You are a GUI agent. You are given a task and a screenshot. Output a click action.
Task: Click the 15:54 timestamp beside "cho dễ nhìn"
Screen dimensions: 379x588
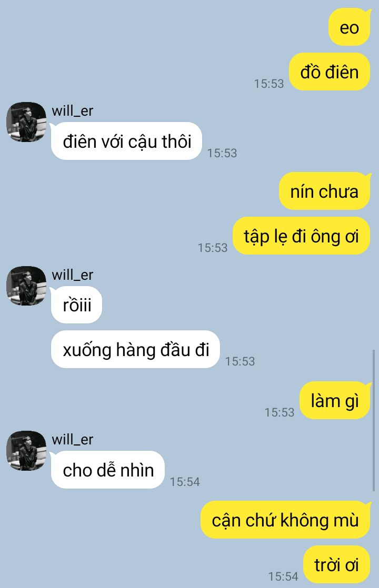(x=185, y=482)
